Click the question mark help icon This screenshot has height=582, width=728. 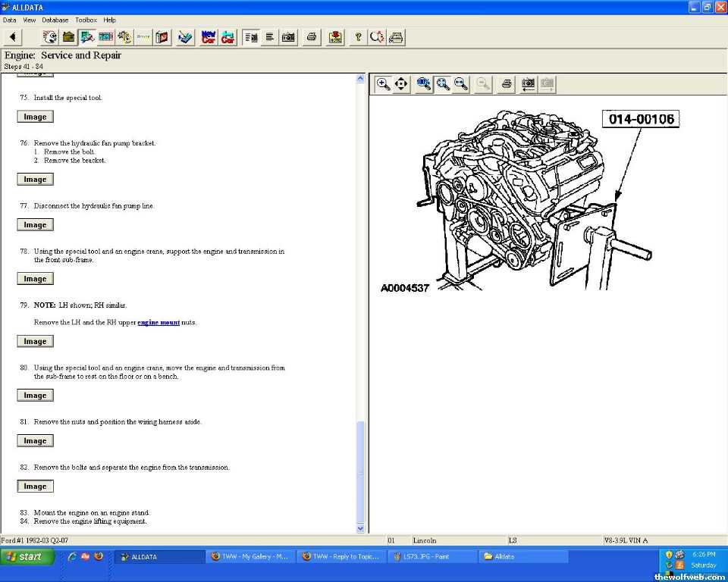(358, 36)
